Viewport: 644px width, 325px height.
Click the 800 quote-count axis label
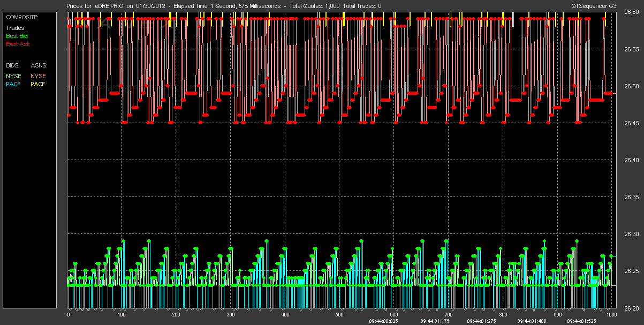click(503, 315)
